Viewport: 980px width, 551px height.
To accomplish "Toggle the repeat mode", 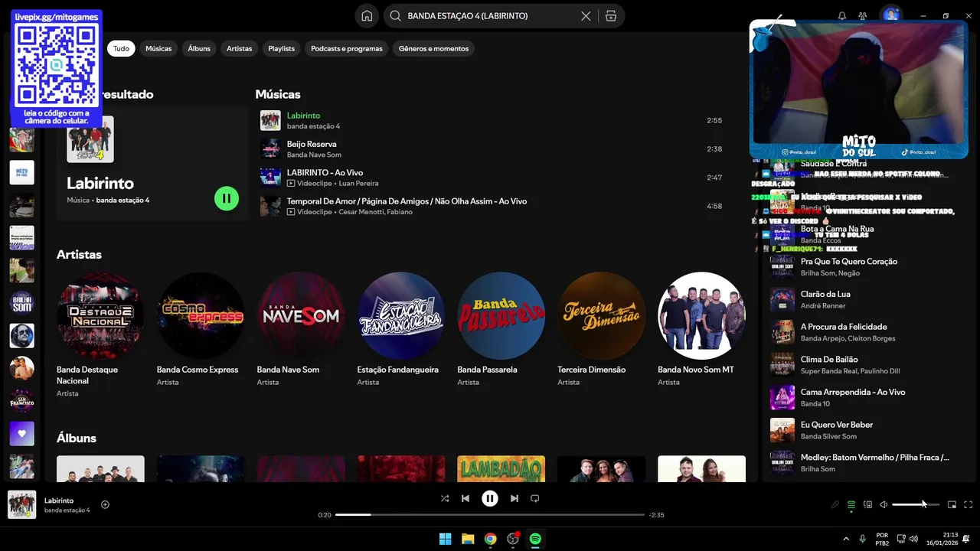I will click(535, 498).
